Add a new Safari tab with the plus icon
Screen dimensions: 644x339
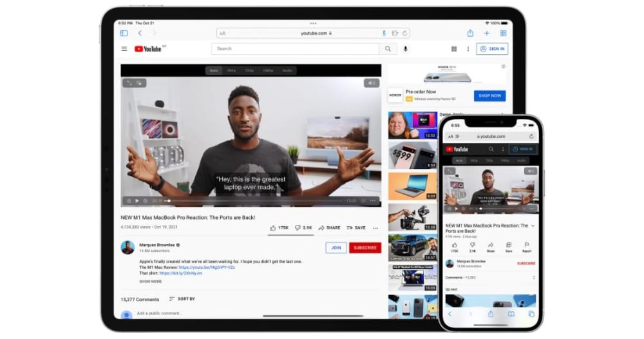tap(487, 34)
